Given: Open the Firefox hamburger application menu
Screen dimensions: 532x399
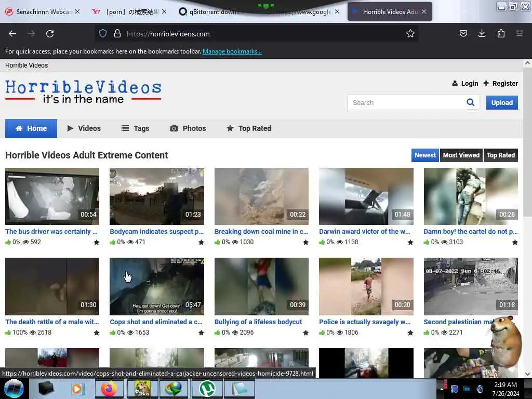Looking at the screenshot, I should pyautogui.click(x=519, y=33).
